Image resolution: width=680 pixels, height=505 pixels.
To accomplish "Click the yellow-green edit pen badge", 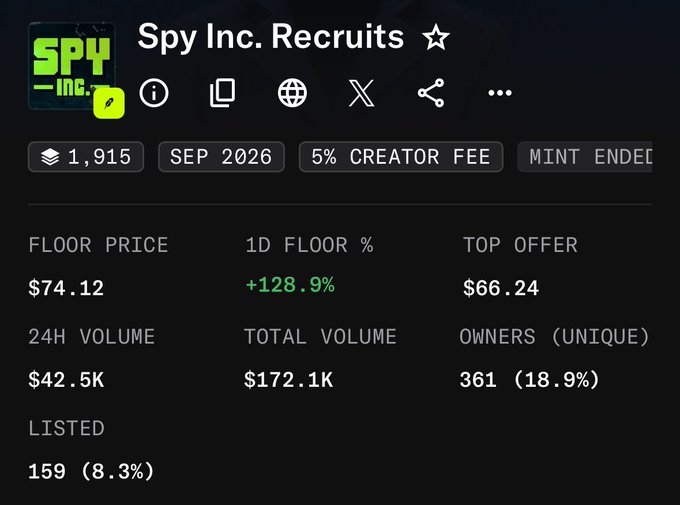I will tap(109, 103).
